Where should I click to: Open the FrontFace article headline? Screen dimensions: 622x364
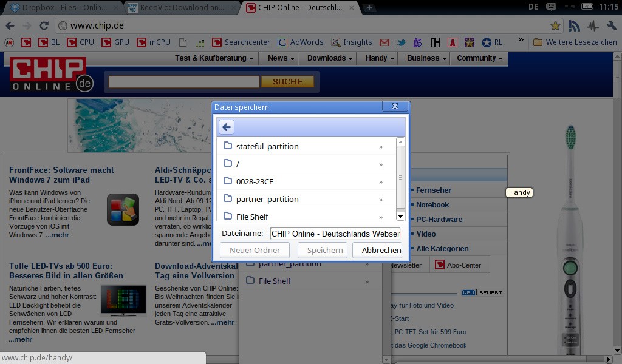[x=61, y=175]
